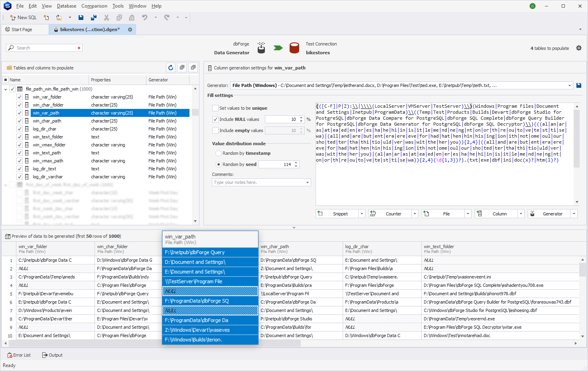Open the Undo history dropdown arrow
This screenshot has height=371, width=588.
(156, 18)
